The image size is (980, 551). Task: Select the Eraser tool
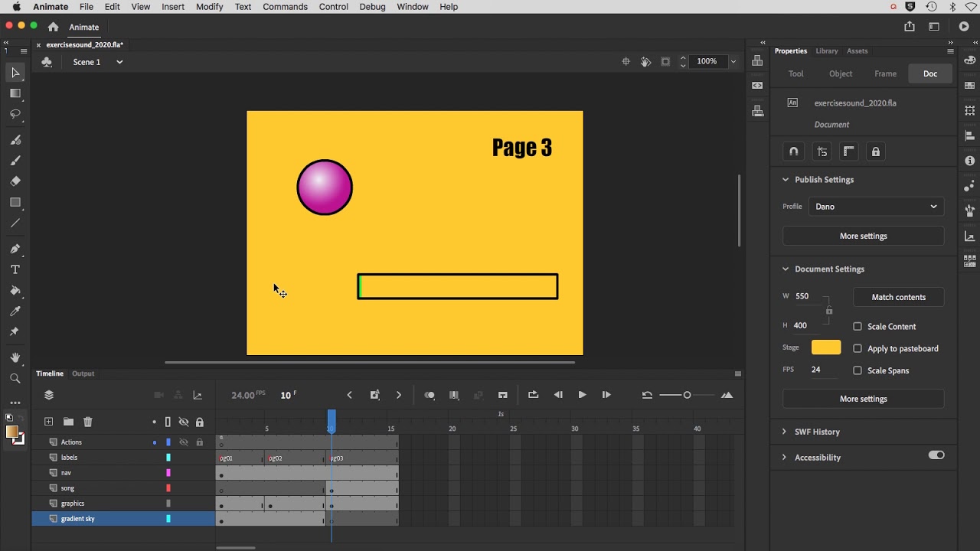tap(15, 181)
